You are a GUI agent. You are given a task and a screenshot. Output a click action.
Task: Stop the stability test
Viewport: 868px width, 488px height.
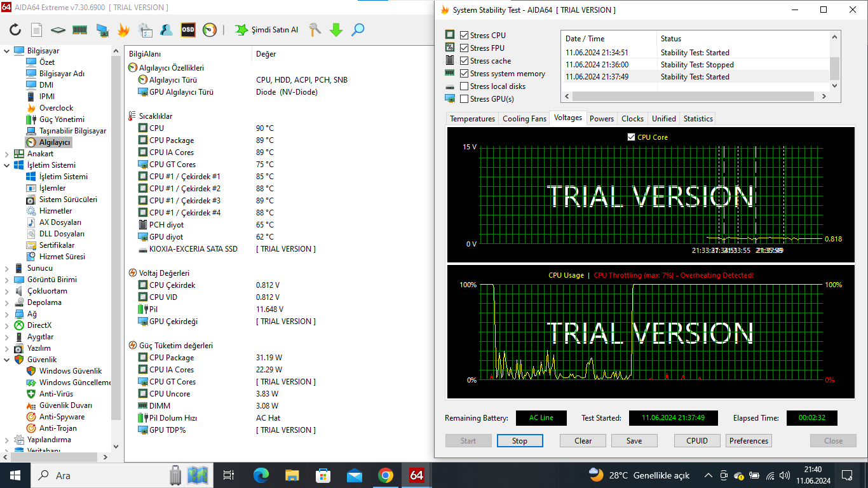pos(520,441)
